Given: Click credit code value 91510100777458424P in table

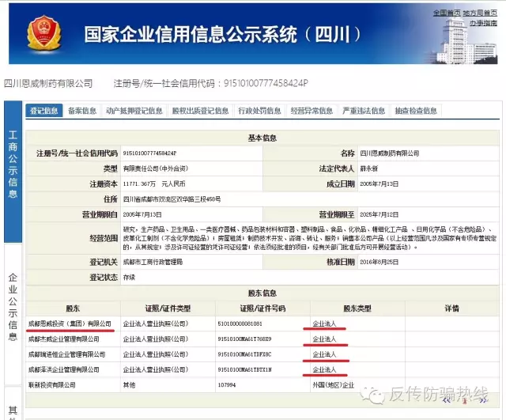Looking at the screenshot, I should [x=149, y=153].
